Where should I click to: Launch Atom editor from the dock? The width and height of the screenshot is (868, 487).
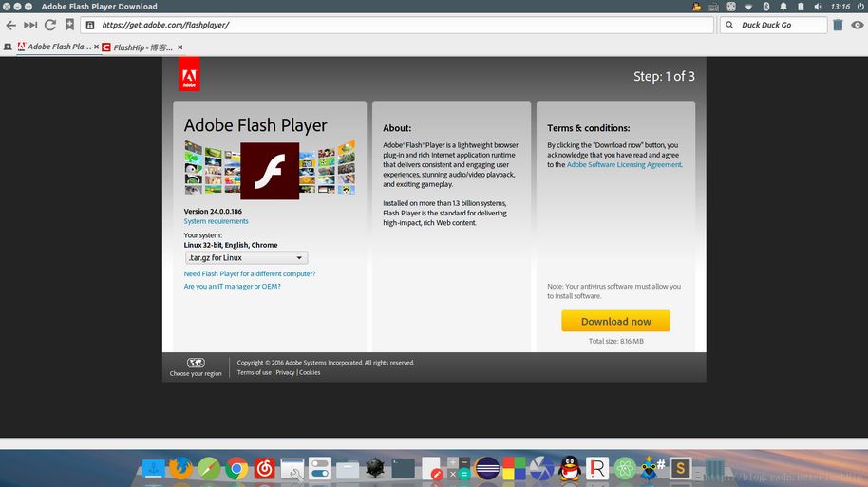(625, 469)
